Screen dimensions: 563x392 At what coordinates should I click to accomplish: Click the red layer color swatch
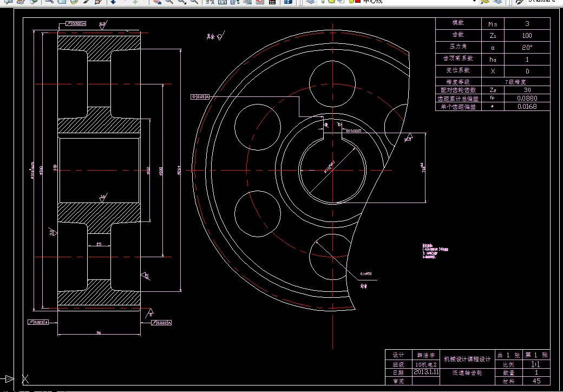(358, 2)
